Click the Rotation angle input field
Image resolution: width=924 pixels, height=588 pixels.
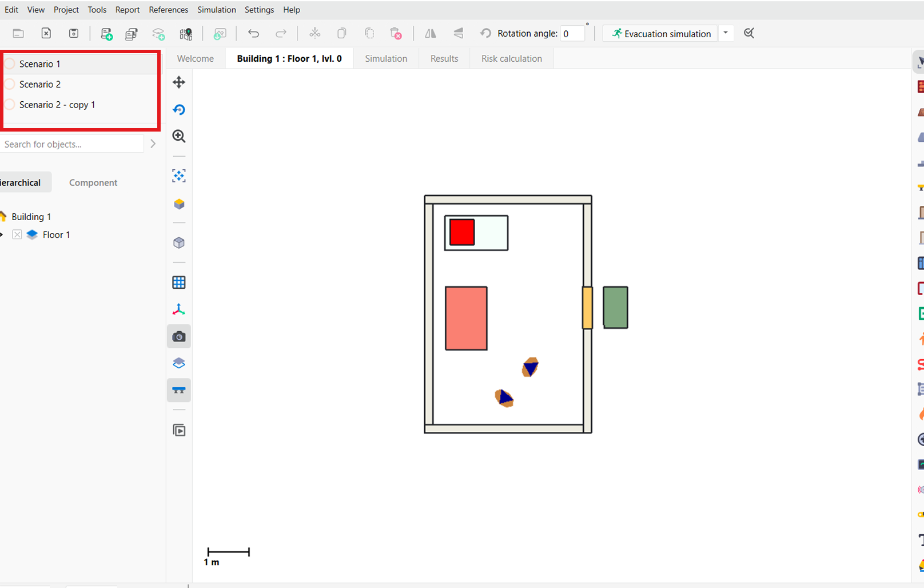[x=572, y=34]
